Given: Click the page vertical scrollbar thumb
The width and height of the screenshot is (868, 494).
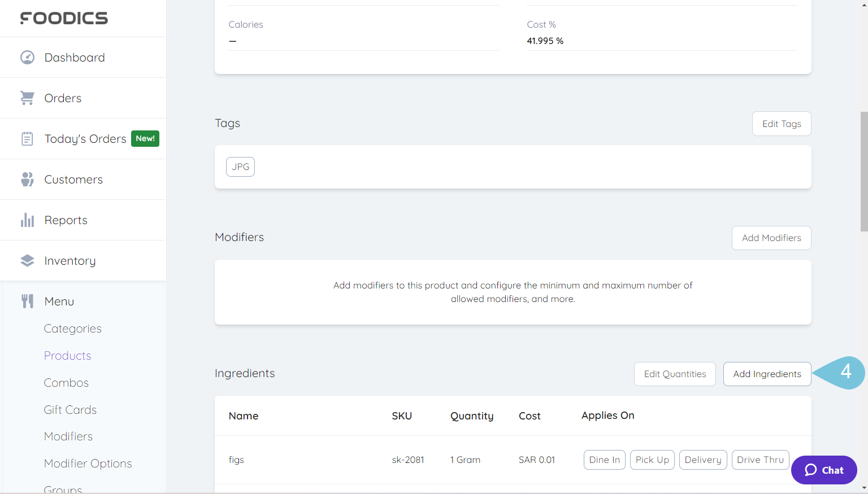Looking at the screenshot, I should click(863, 172).
